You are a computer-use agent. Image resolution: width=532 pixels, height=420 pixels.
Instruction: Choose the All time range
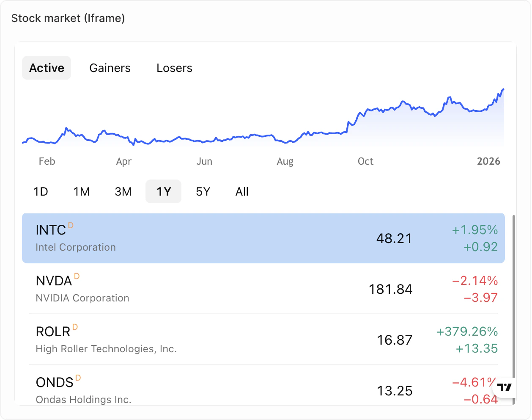(242, 191)
